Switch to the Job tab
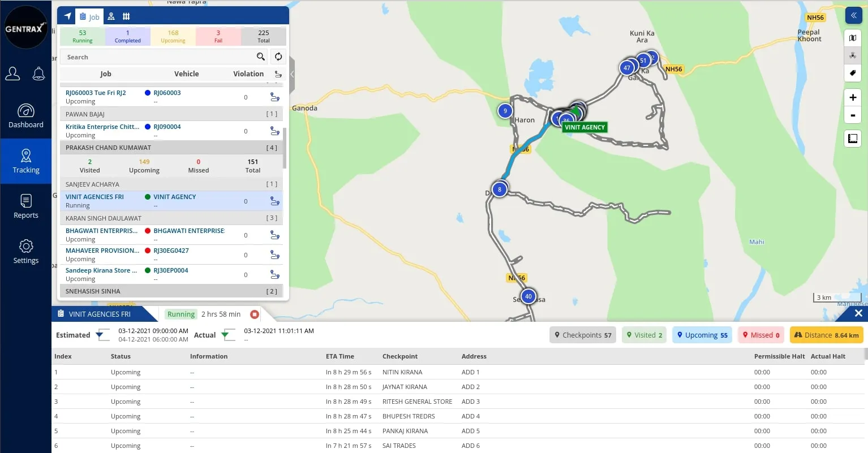The image size is (868, 453). tap(89, 16)
